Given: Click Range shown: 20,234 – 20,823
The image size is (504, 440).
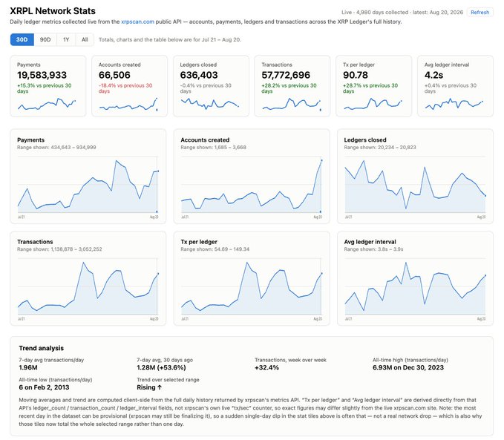Looking at the screenshot, I should click(x=380, y=147).
